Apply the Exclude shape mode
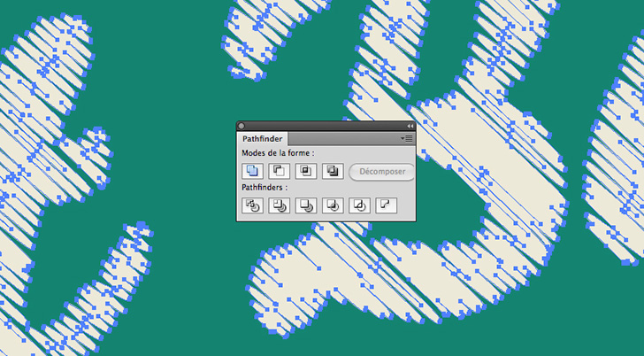The width and height of the screenshot is (644, 356). 333,171
